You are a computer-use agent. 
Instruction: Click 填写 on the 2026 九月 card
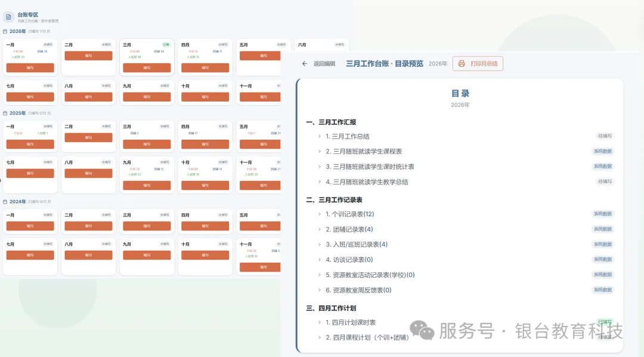coord(147,97)
